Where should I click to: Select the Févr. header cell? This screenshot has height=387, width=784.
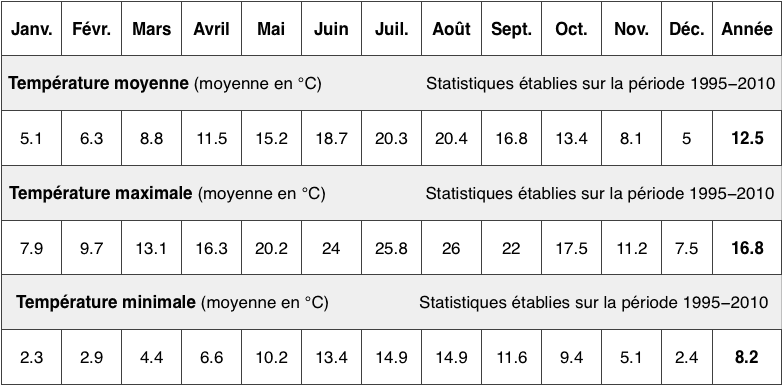point(92,28)
